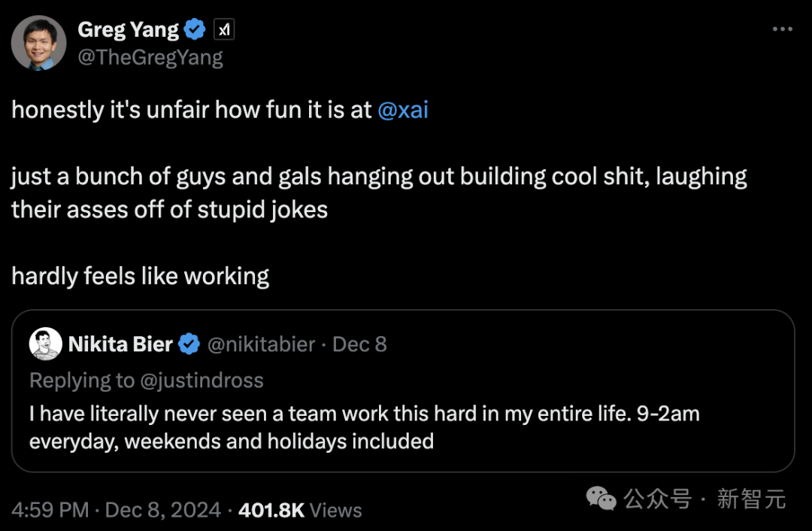Open the three-dot more options menu

[783, 29]
